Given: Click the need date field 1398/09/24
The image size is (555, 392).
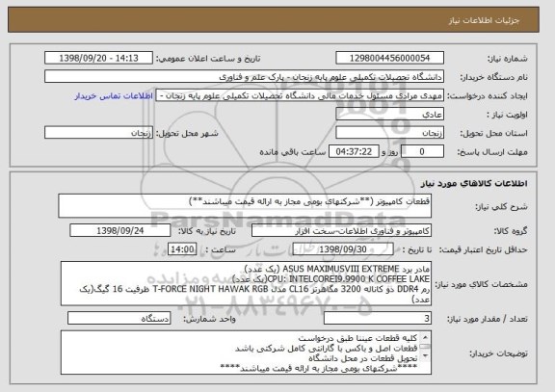Looking at the screenshot, I should tap(120, 231).
